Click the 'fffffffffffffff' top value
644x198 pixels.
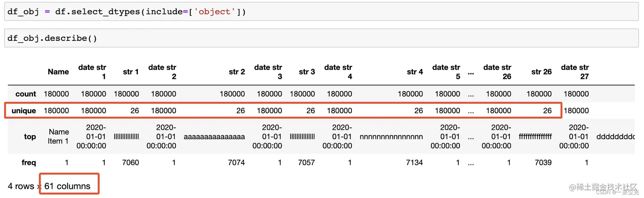click(535, 136)
